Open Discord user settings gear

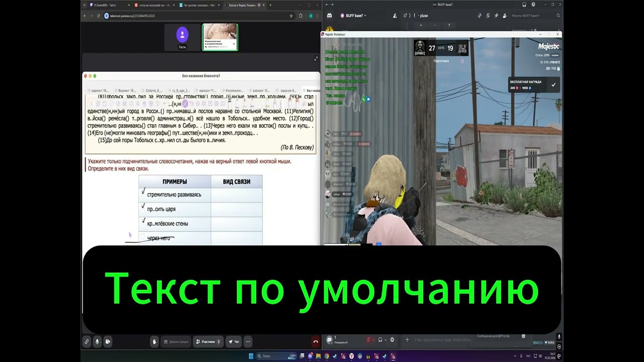(392, 340)
